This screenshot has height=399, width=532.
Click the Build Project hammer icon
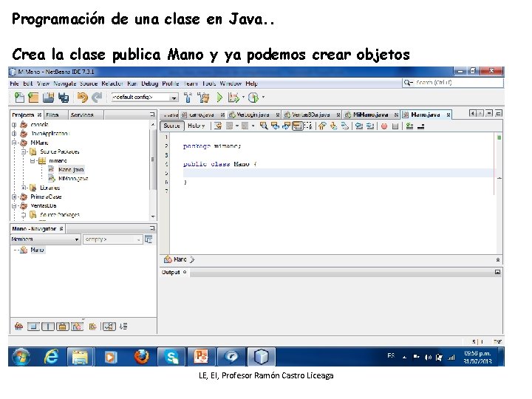[x=188, y=98]
